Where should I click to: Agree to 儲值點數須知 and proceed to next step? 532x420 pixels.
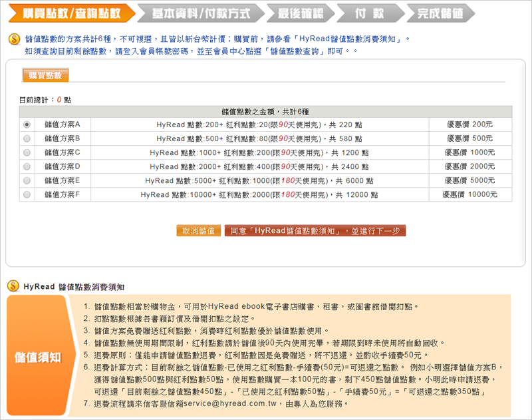pyautogui.click(x=315, y=231)
